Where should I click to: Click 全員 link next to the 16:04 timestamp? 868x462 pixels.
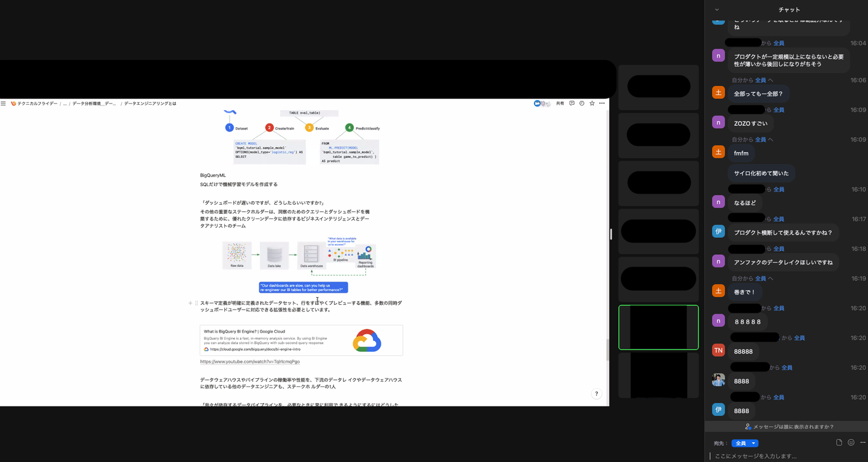779,43
